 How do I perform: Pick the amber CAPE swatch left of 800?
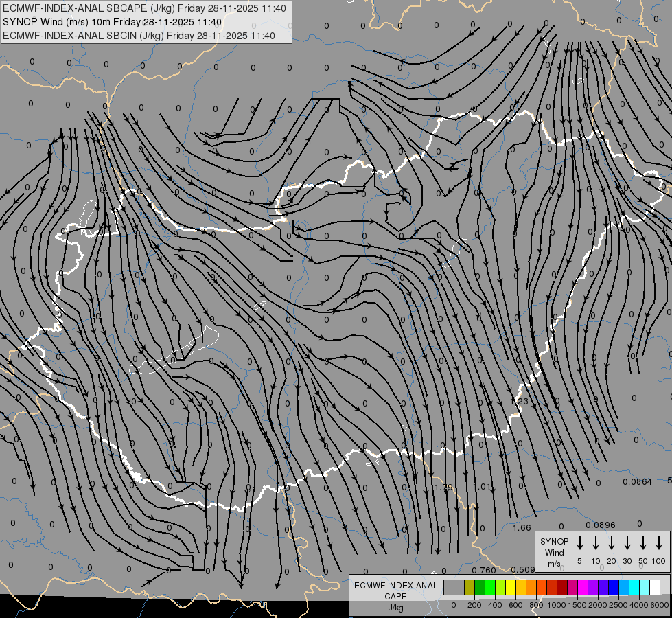click(521, 588)
